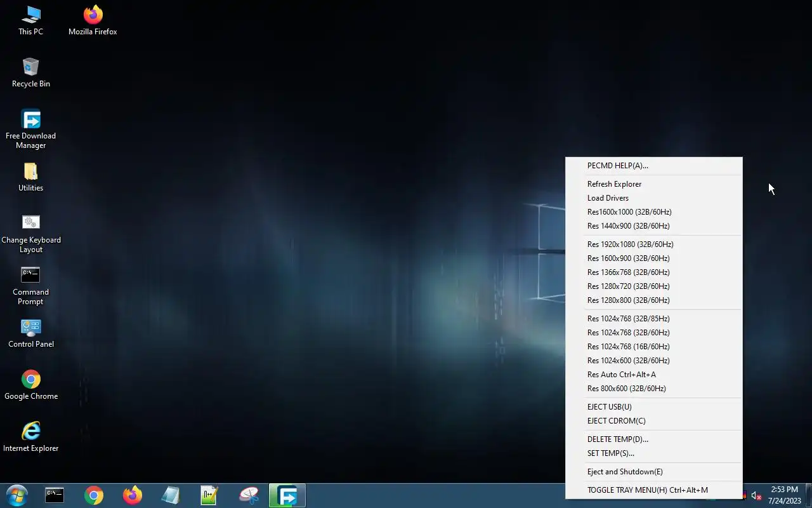This screenshot has width=812, height=508.
Task: Launch Command Prompt from the taskbar
Action: [x=55, y=495]
